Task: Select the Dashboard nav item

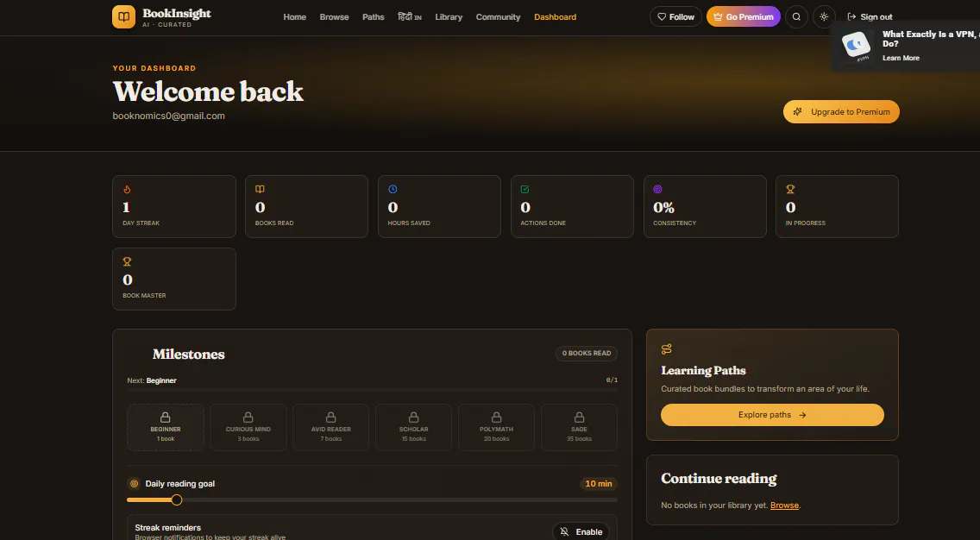Action: pos(555,17)
